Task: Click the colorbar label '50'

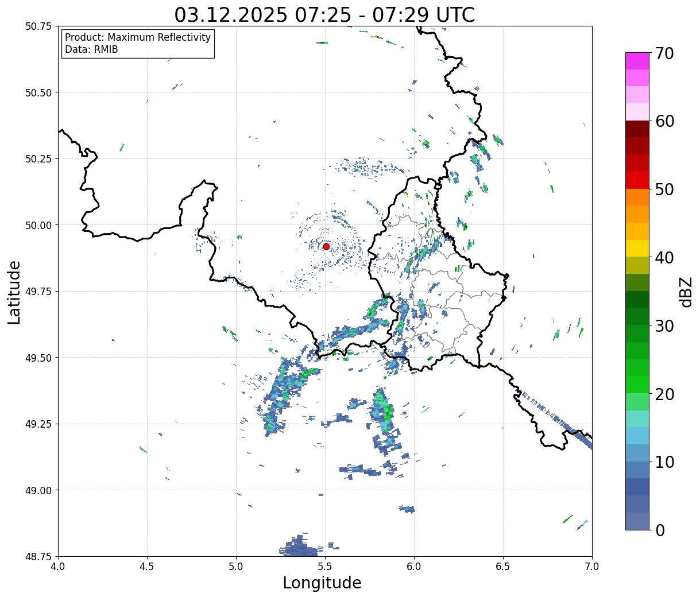Action: click(x=664, y=189)
